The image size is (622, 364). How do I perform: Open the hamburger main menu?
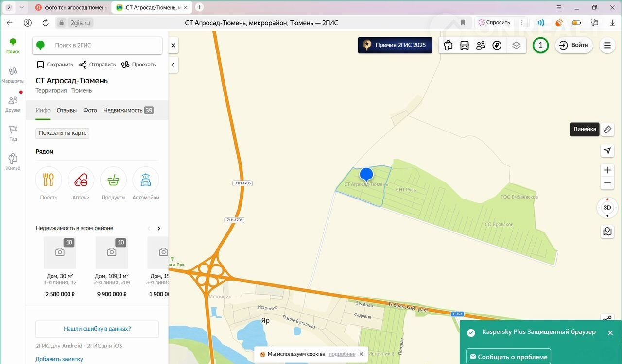tap(607, 45)
